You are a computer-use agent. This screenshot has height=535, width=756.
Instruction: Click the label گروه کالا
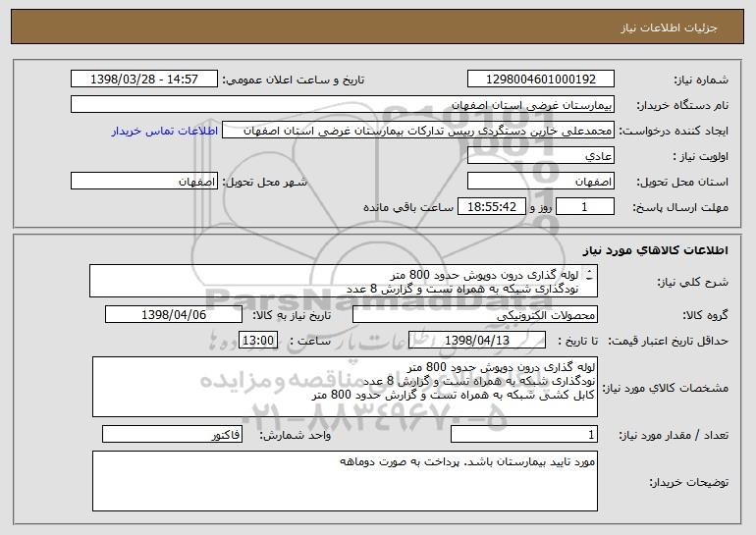705,316
